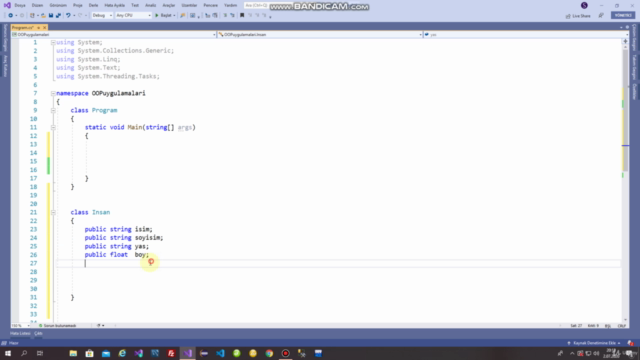Click the Başlat run button

[163, 16]
